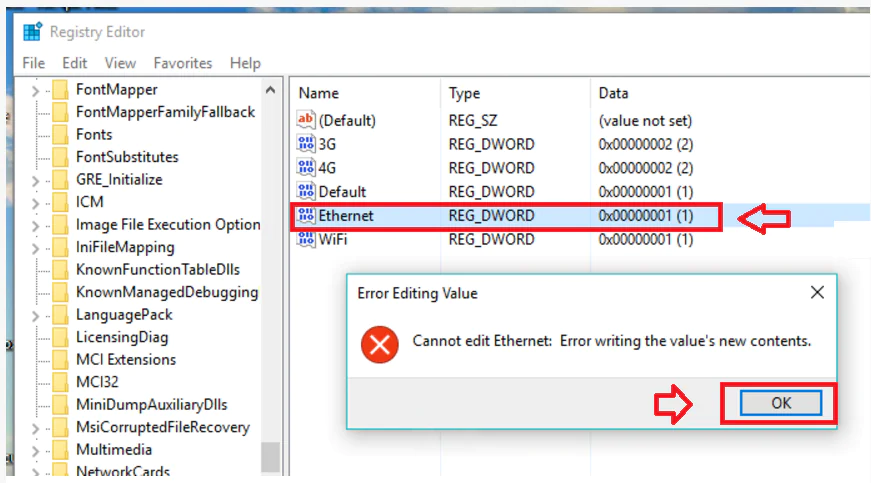This screenshot has width=871, height=483.
Task: Click the Default value data 0x00000001 (1)
Action: pos(645,192)
